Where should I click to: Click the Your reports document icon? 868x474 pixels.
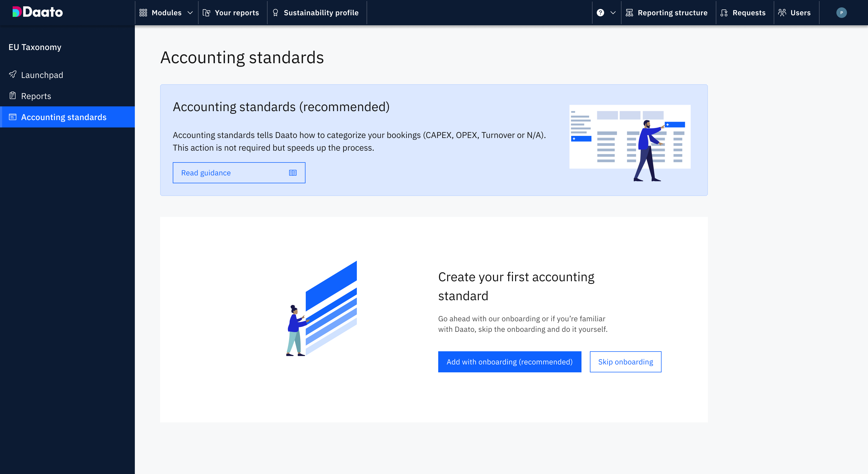pos(206,13)
